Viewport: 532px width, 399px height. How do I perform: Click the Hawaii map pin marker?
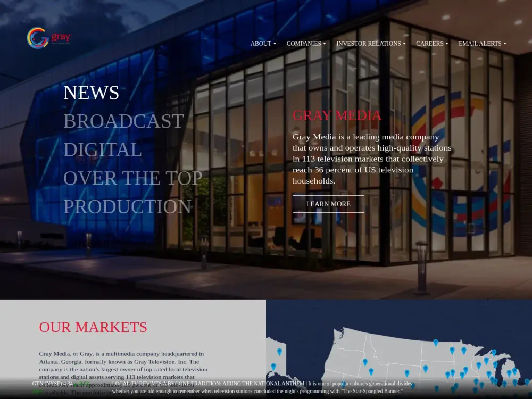[x=273, y=367]
